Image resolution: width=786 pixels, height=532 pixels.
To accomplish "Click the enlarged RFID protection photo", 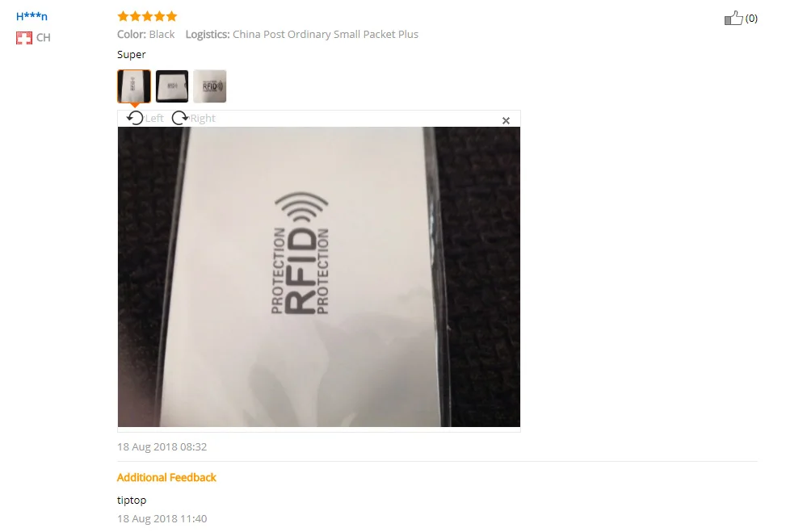I will (x=319, y=277).
